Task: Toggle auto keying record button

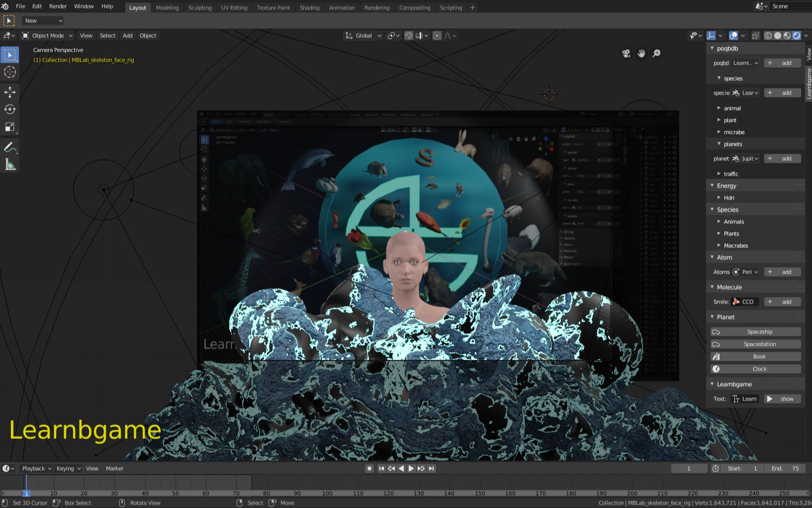Action: 369,468
